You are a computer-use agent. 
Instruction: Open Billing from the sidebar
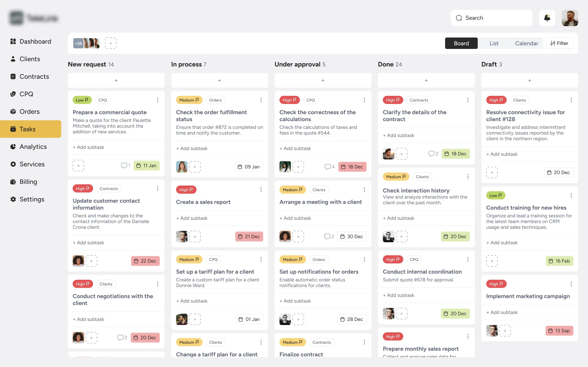tap(28, 181)
